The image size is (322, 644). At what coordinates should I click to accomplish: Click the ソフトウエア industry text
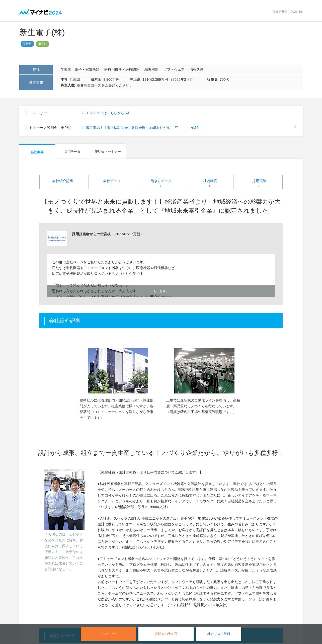[174, 69]
